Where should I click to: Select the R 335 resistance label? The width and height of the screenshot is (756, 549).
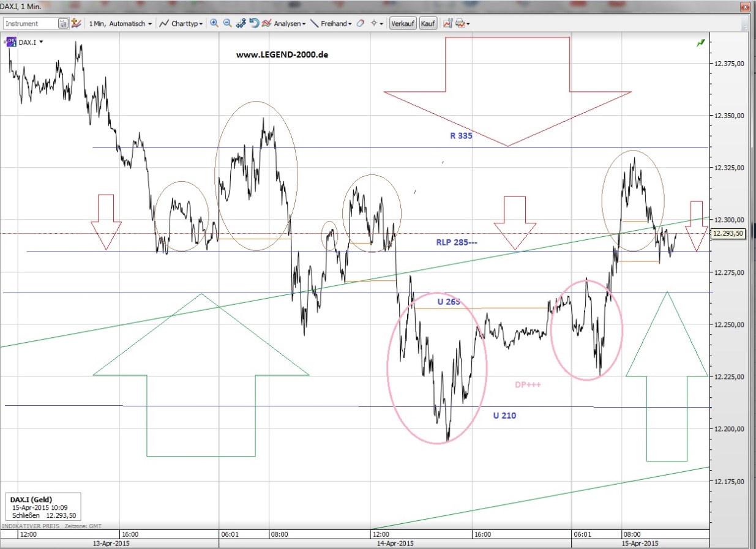click(x=461, y=136)
